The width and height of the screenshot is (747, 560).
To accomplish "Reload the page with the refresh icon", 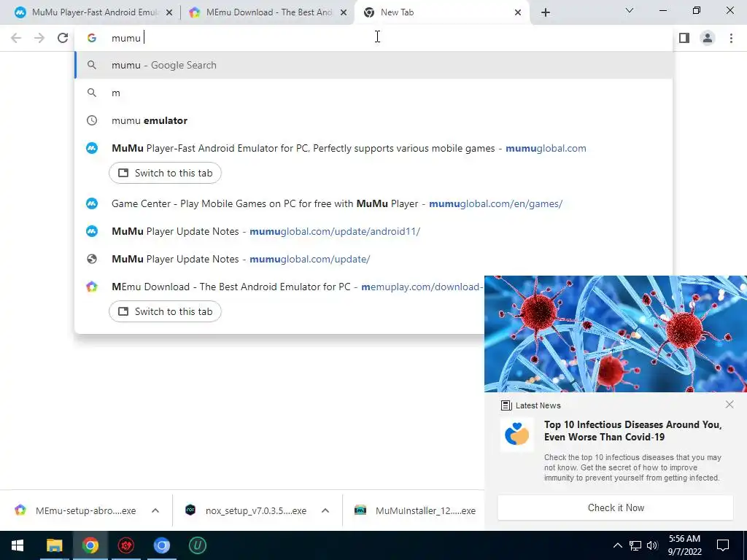I will (x=63, y=38).
